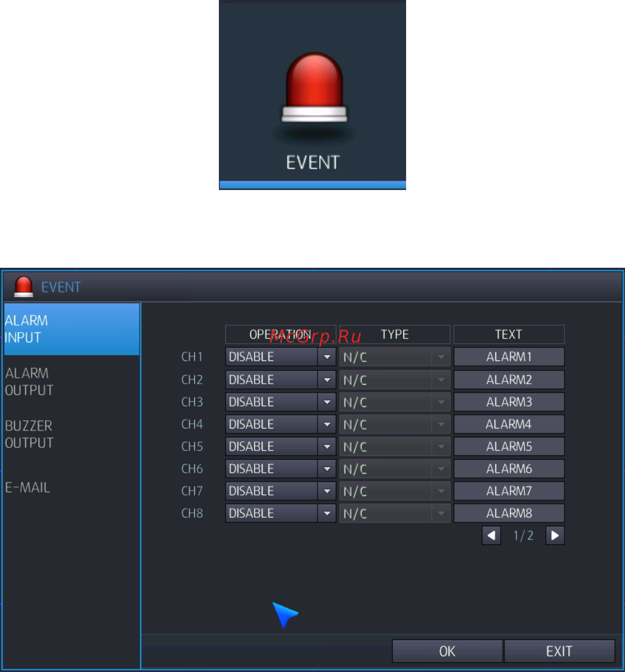The width and height of the screenshot is (625, 672).
Task: Edit the ALARM8 text field
Action: click(509, 513)
